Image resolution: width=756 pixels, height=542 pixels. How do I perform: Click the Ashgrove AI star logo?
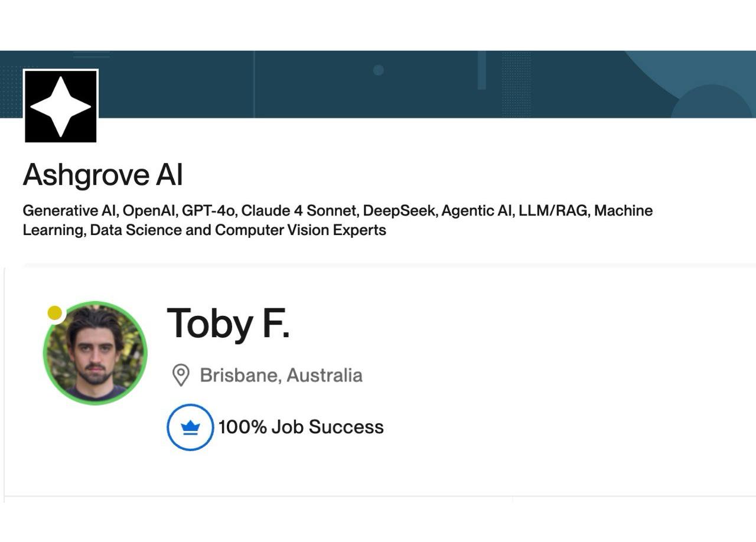coord(61,106)
